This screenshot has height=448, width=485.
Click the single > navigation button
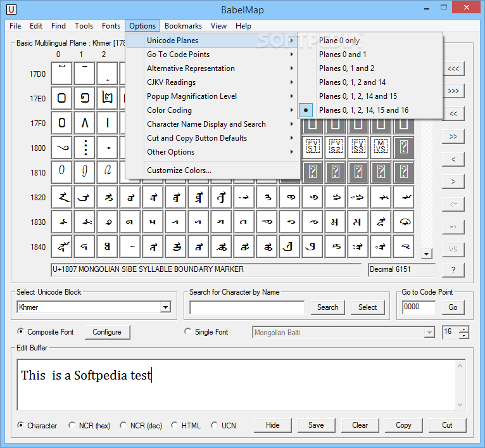pos(453,181)
